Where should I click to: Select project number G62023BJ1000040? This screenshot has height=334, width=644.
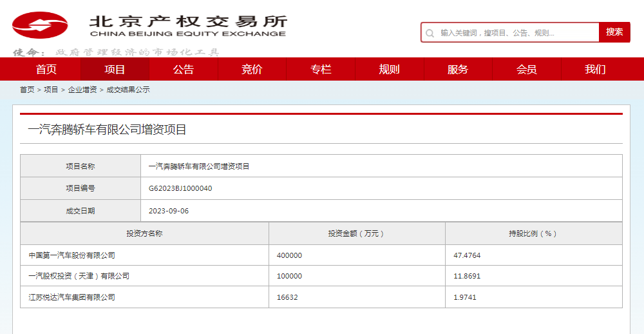click(x=180, y=188)
